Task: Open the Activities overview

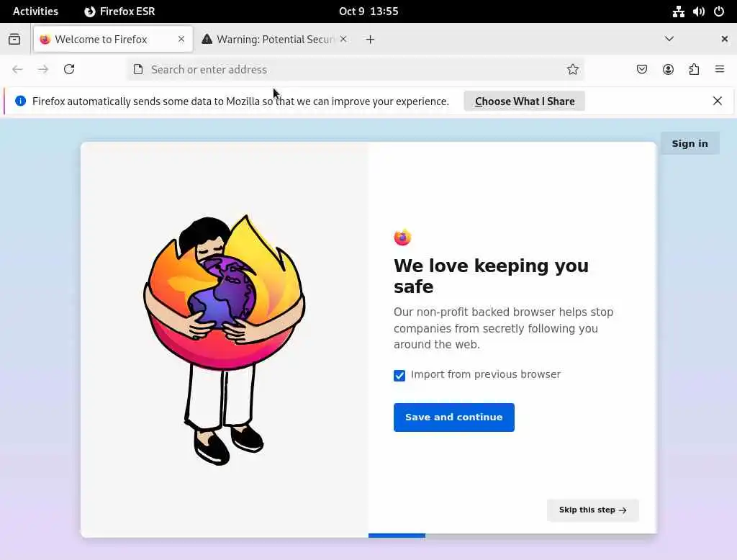Action: (35, 12)
